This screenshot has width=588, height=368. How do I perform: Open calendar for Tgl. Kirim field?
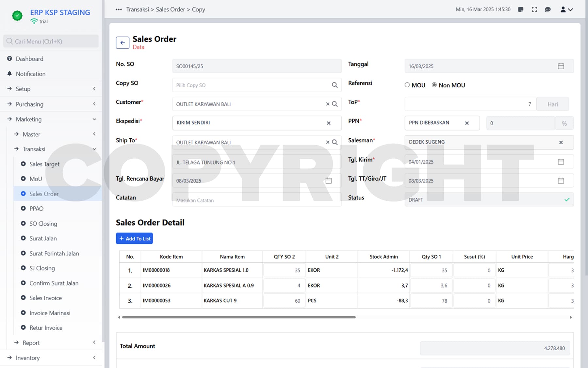pos(561,162)
